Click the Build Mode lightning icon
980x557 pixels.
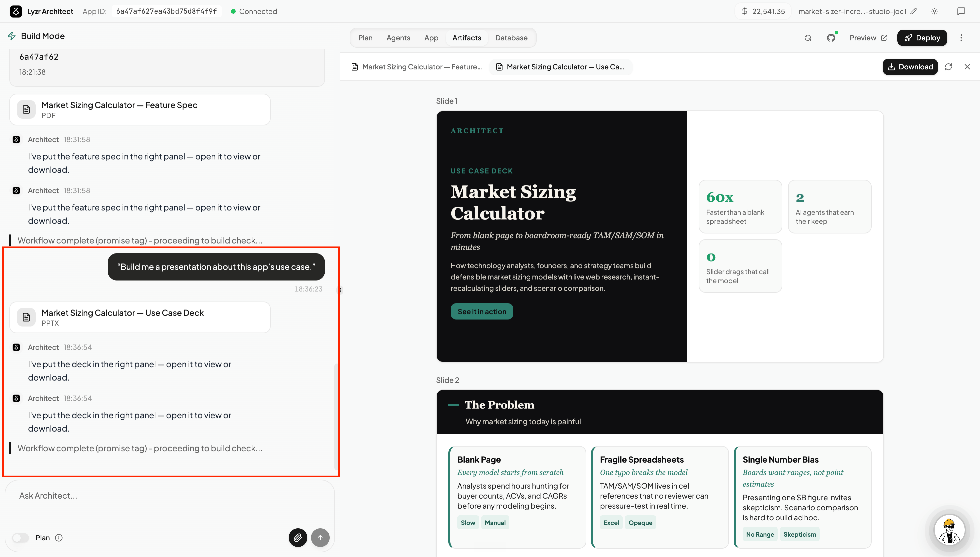(12, 36)
